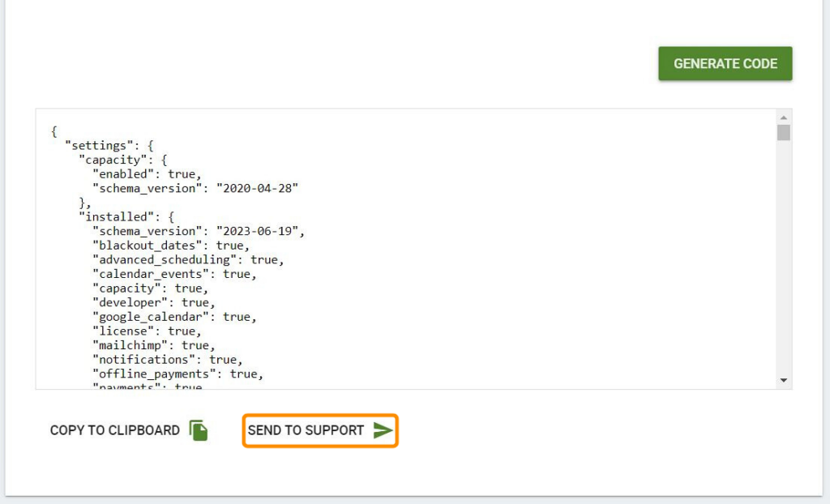
Task: Click the Generate Code button
Action: point(725,63)
